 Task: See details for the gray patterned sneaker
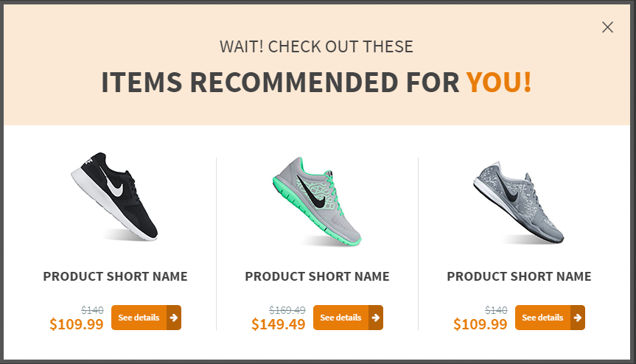550,318
